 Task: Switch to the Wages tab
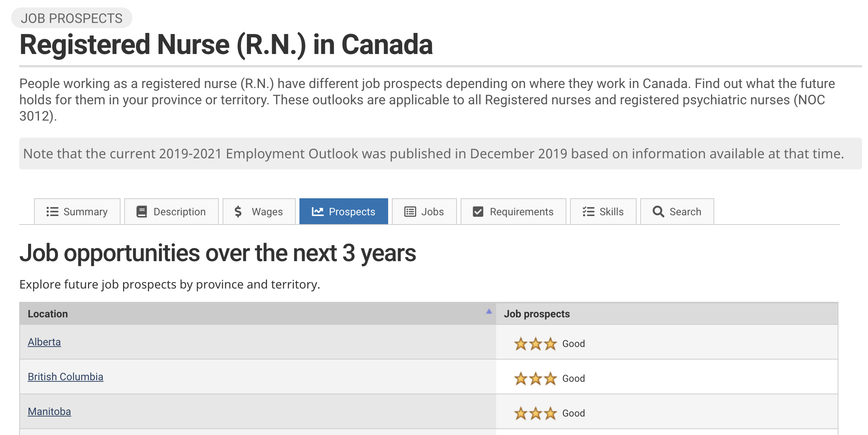[x=259, y=212]
